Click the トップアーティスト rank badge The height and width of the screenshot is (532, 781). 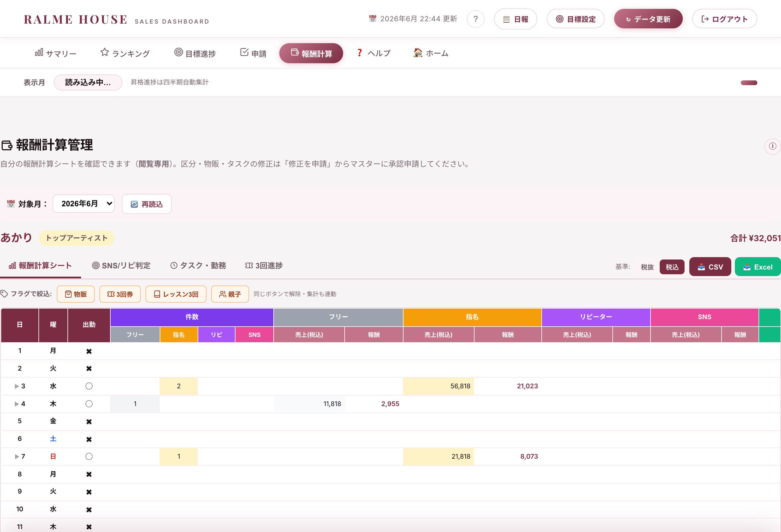click(x=77, y=238)
